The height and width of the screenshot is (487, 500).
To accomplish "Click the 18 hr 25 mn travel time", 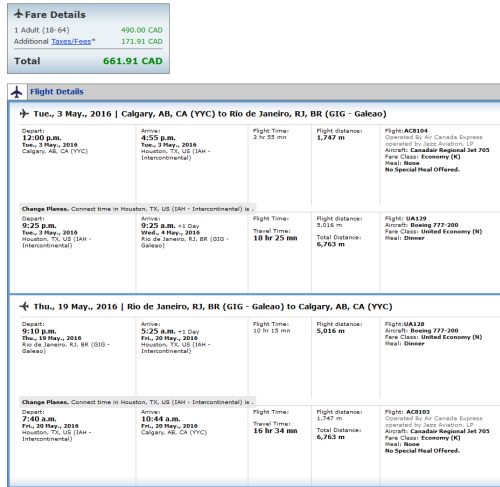I will coord(275,238).
